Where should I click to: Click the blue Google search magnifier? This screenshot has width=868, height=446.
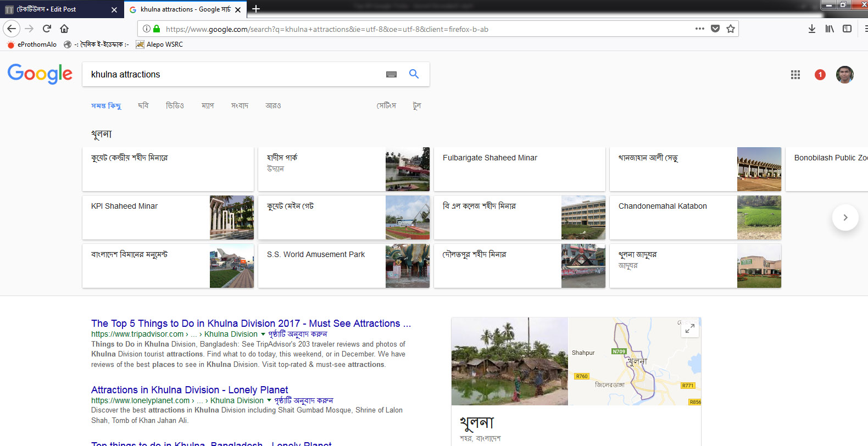tap(414, 74)
